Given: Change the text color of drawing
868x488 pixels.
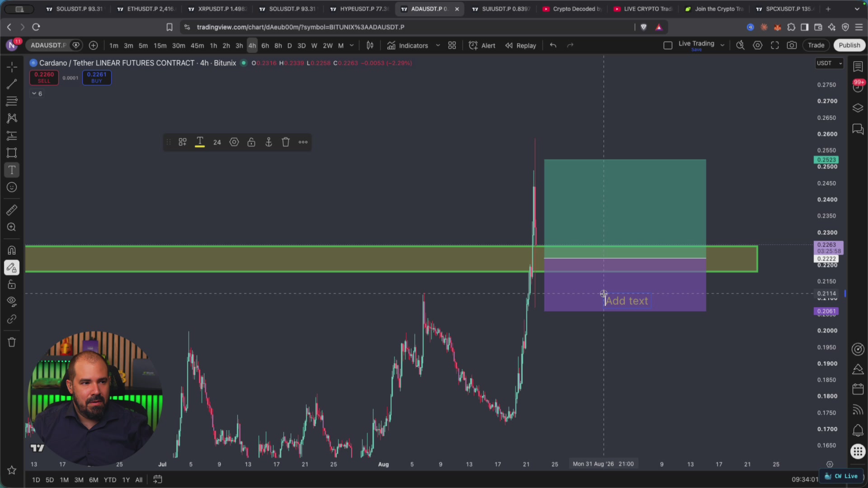Looking at the screenshot, I should [x=200, y=142].
